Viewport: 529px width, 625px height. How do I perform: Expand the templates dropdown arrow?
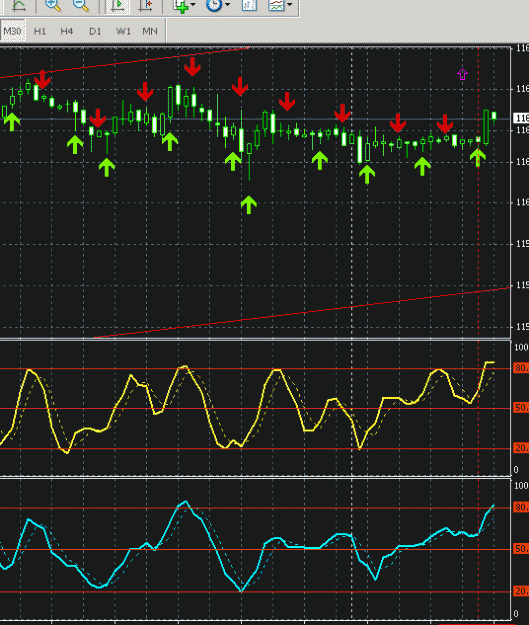click(x=290, y=5)
